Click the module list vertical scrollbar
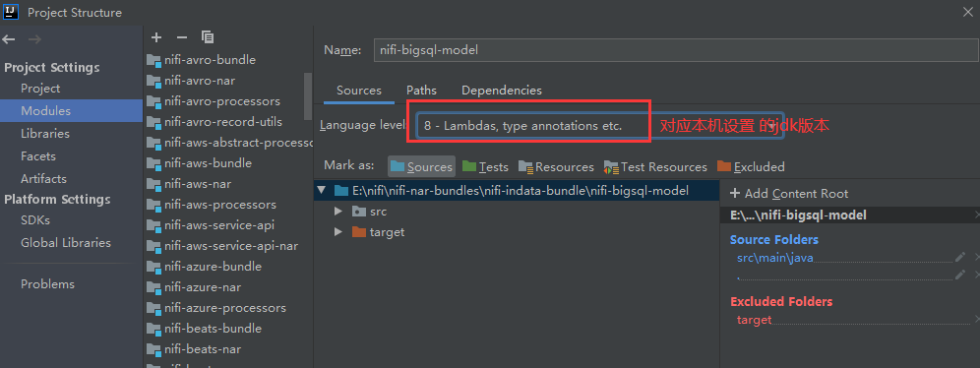 tap(308, 96)
